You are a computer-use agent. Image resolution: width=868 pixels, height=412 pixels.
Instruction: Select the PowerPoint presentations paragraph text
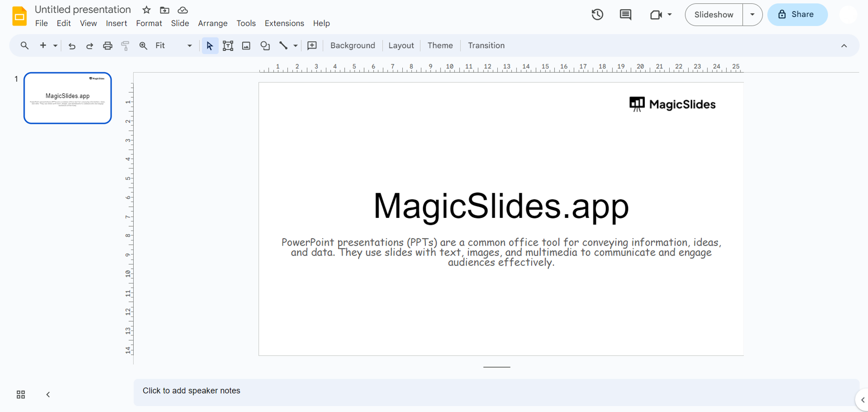pyautogui.click(x=501, y=252)
